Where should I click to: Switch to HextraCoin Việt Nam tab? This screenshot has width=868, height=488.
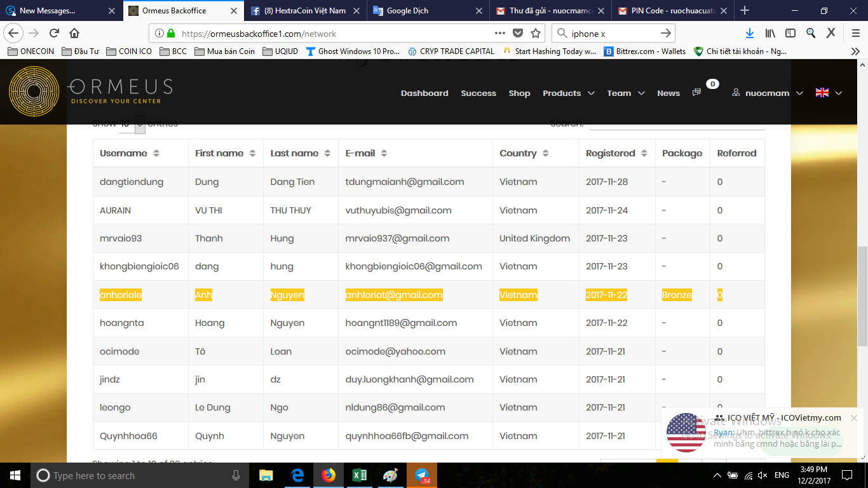306,11
